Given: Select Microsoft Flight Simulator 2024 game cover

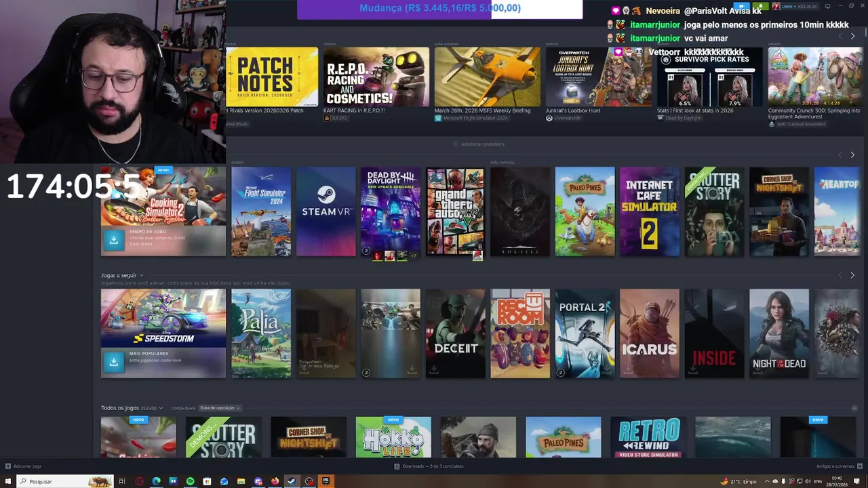Looking at the screenshot, I should click(261, 211).
